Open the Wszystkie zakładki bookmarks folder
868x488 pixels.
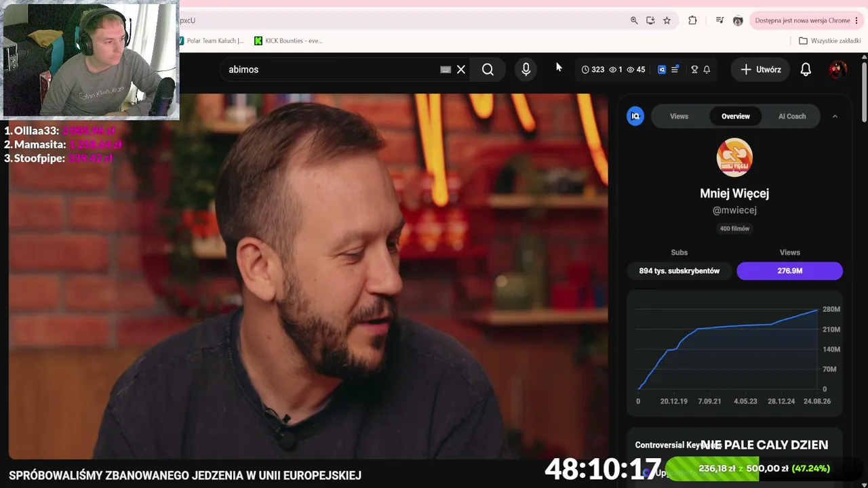(x=829, y=41)
